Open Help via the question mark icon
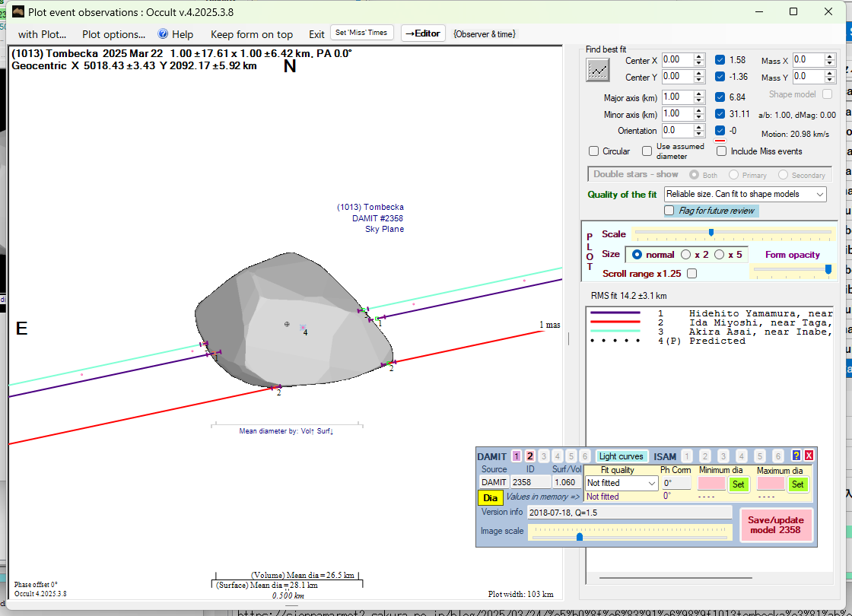852x616 pixels. pos(163,34)
